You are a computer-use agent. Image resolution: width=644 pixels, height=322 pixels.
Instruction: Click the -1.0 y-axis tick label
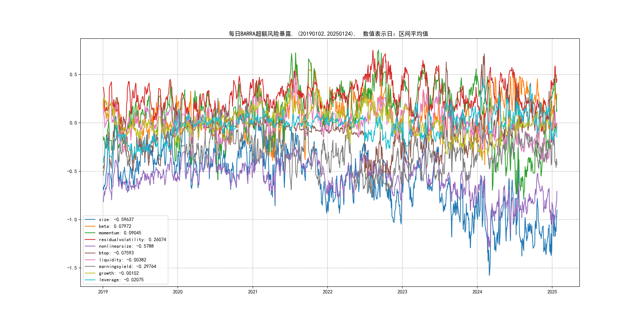coord(72,220)
